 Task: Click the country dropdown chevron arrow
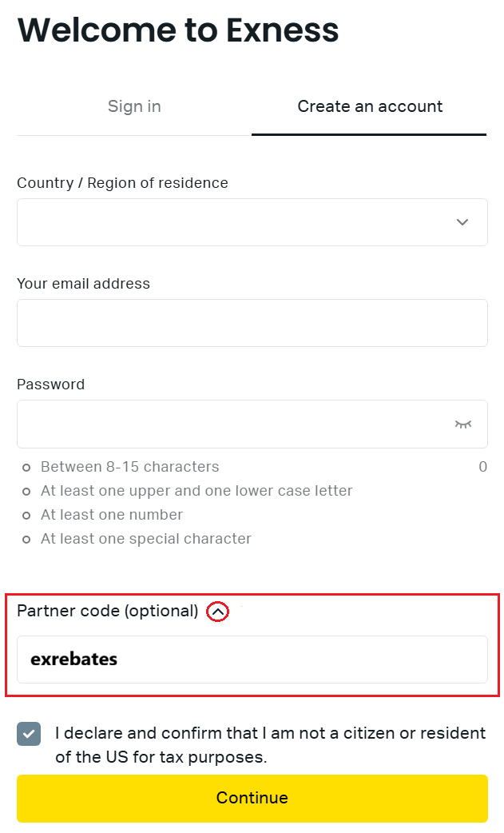(462, 222)
